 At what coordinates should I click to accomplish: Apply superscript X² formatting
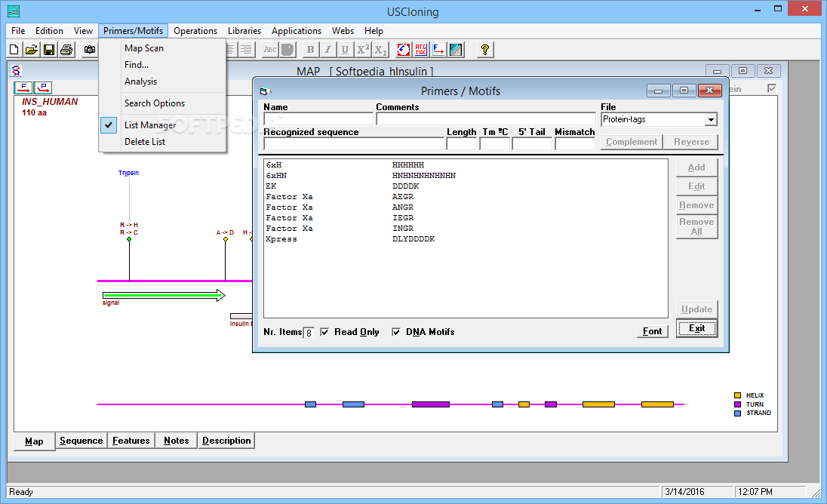(363, 50)
